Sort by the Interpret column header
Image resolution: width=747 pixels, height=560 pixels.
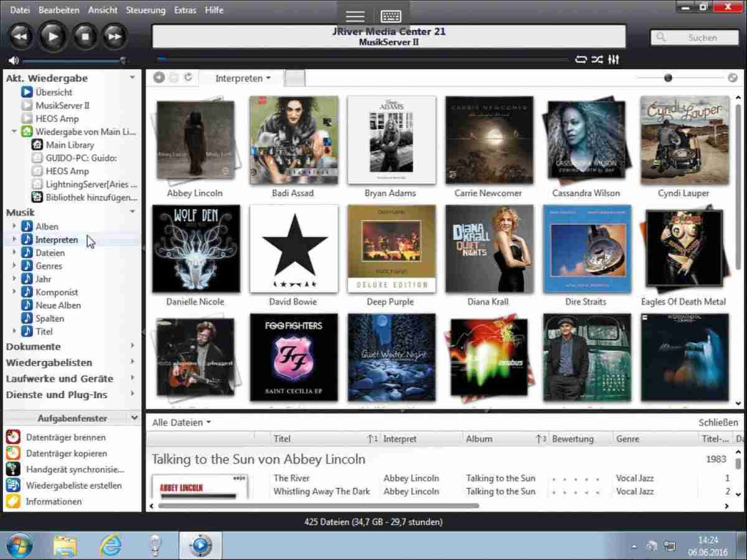(x=421, y=439)
